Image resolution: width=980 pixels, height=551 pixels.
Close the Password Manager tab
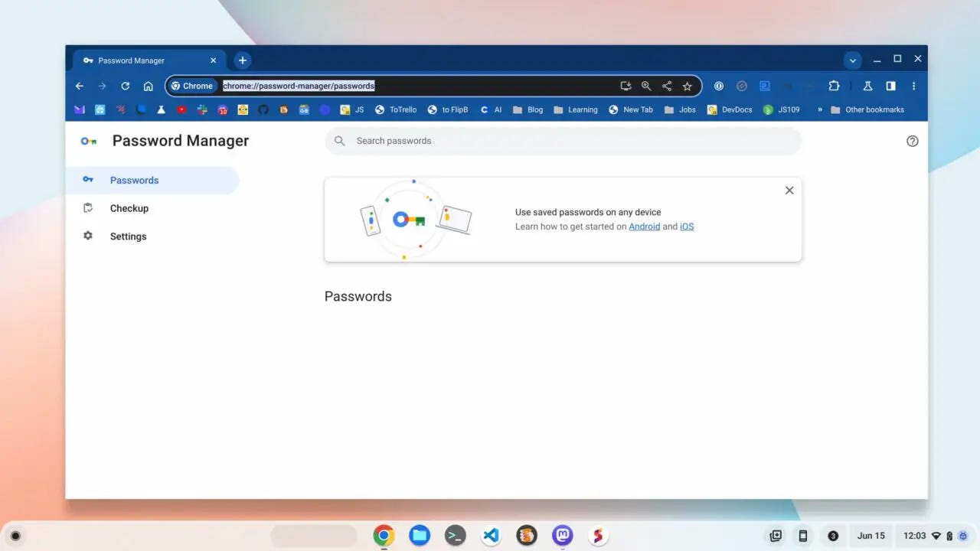[214, 60]
